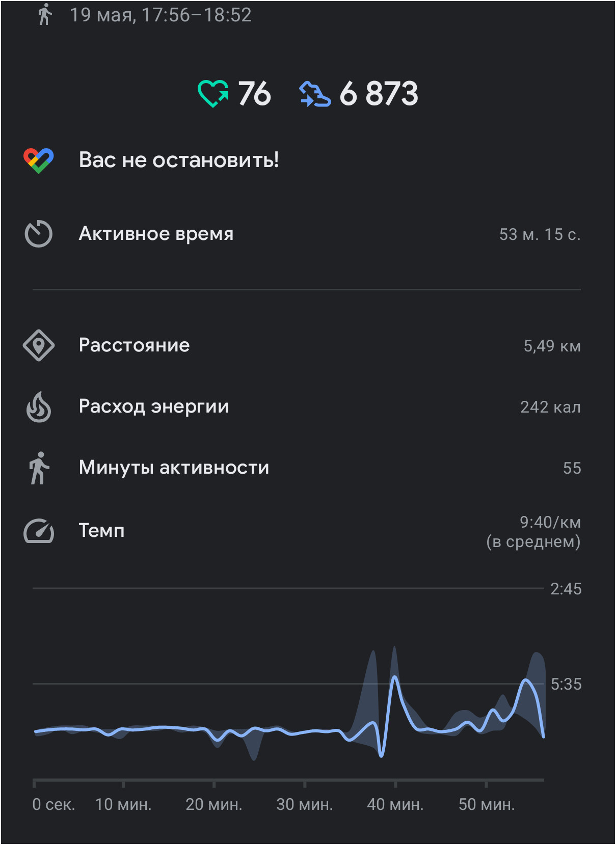
Task: Tap the 20 мин. mark on chart axis
Action: (x=214, y=804)
